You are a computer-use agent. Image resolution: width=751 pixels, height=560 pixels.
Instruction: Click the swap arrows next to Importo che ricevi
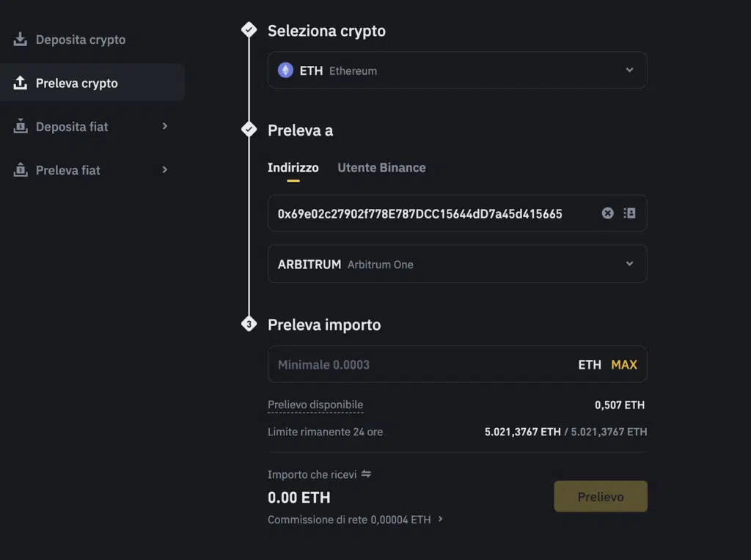366,474
